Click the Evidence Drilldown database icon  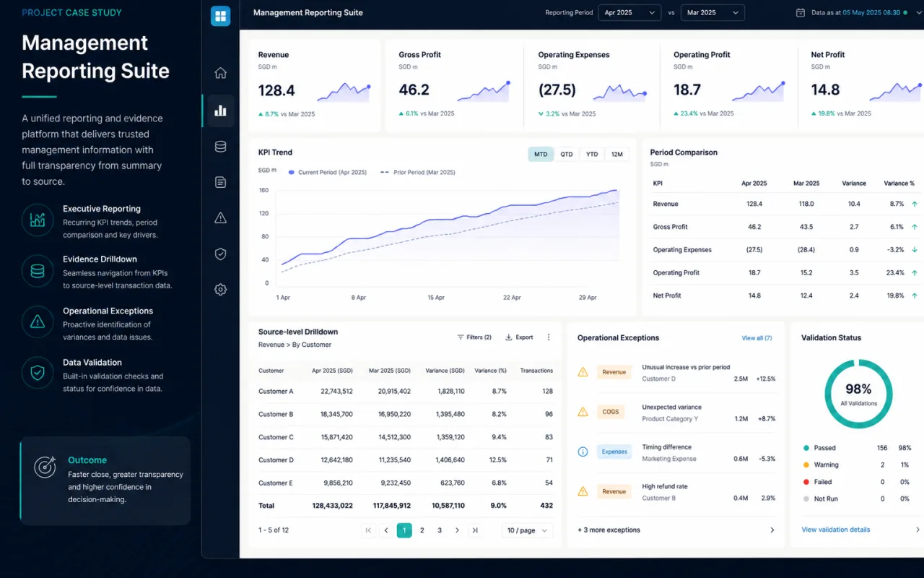37,271
